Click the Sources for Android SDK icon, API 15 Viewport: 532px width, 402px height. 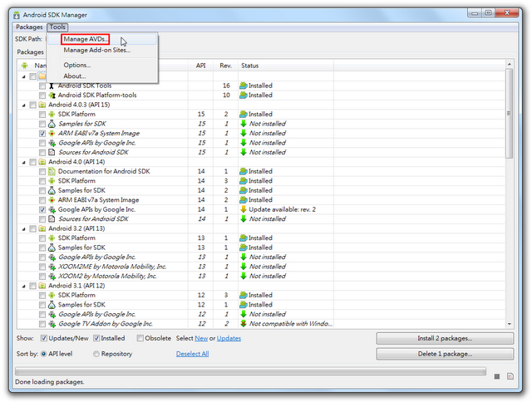52,152
